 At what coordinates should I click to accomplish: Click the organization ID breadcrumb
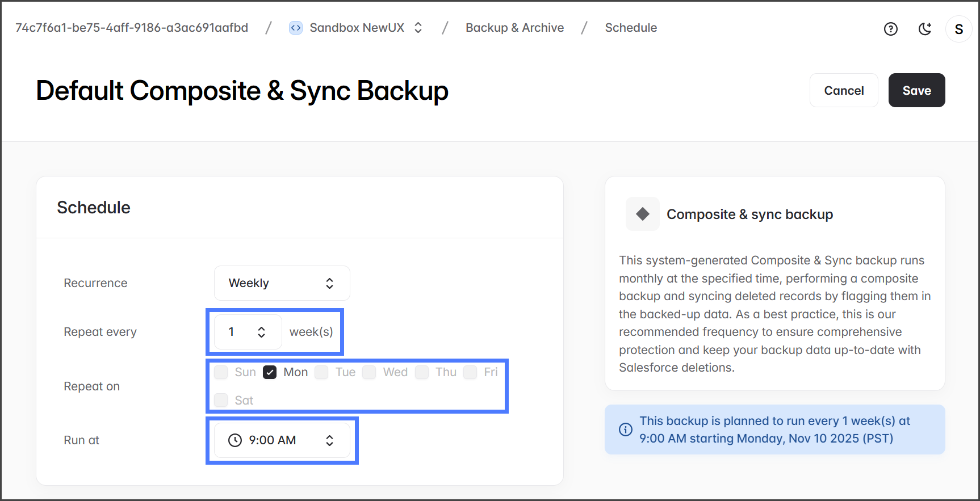coord(132,28)
